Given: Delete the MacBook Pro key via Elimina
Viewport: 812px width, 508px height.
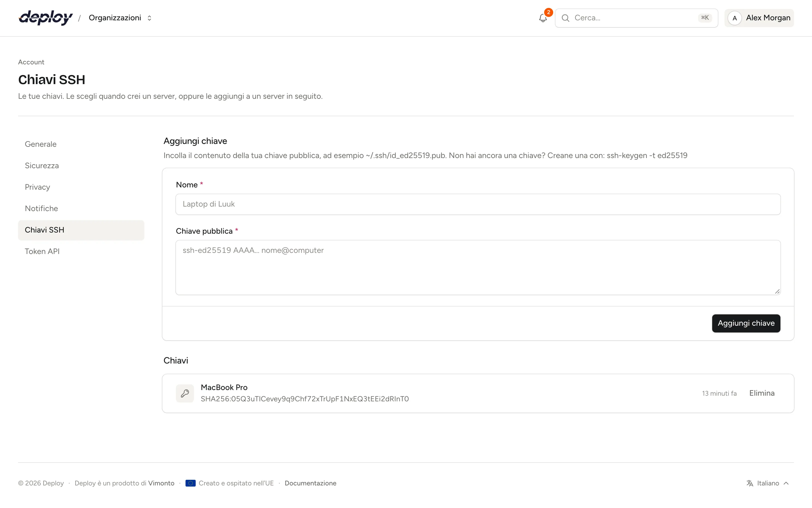Looking at the screenshot, I should tap(762, 393).
